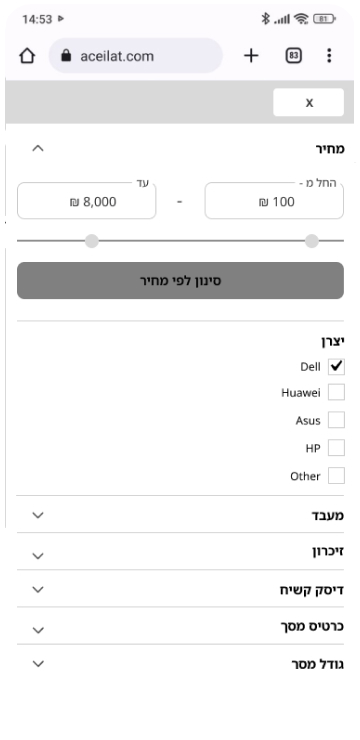Collapse the מחיר price section chevron
Screen dimensions: 360x740
coord(38,148)
